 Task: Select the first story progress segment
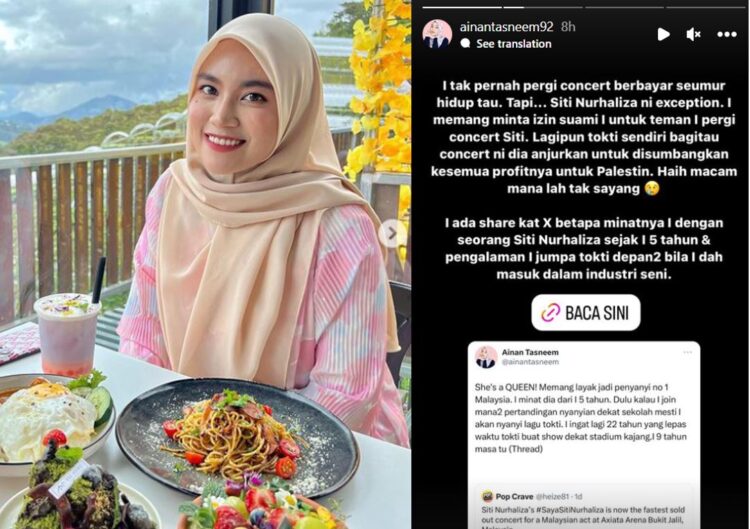pos(462,7)
